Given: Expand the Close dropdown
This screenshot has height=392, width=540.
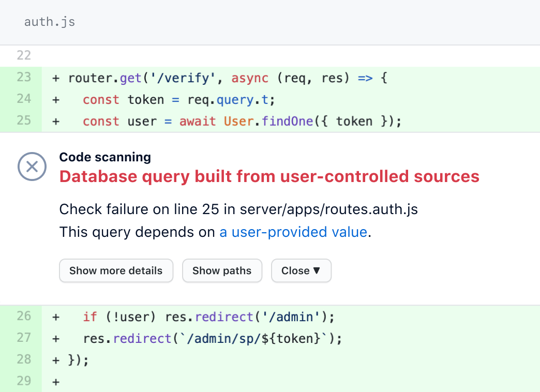Looking at the screenshot, I should (x=301, y=270).
